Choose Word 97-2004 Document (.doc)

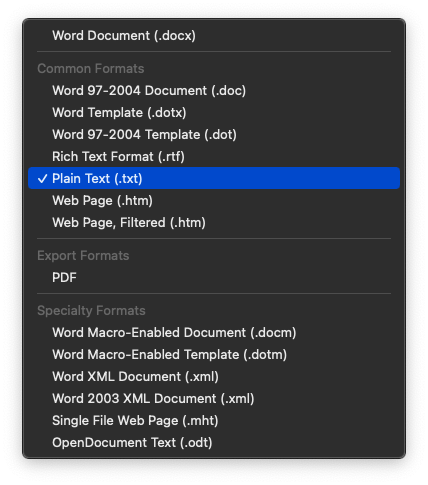[214, 90]
